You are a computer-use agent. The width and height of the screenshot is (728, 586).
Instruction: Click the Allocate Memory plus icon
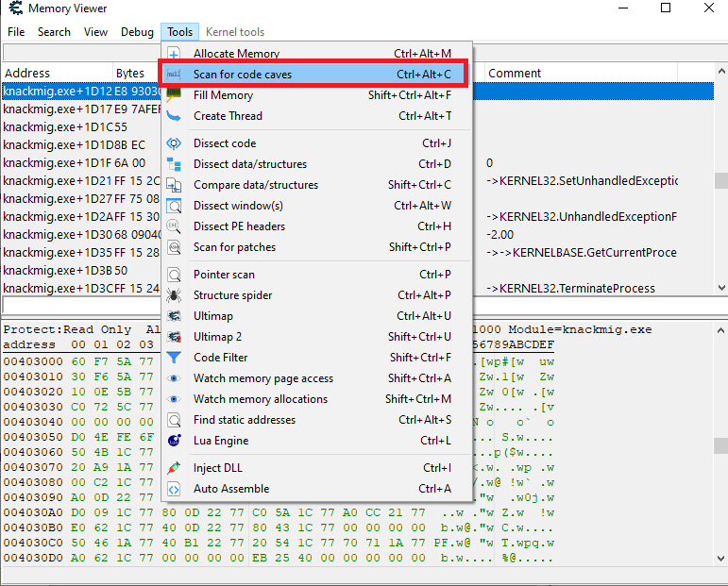point(174,54)
